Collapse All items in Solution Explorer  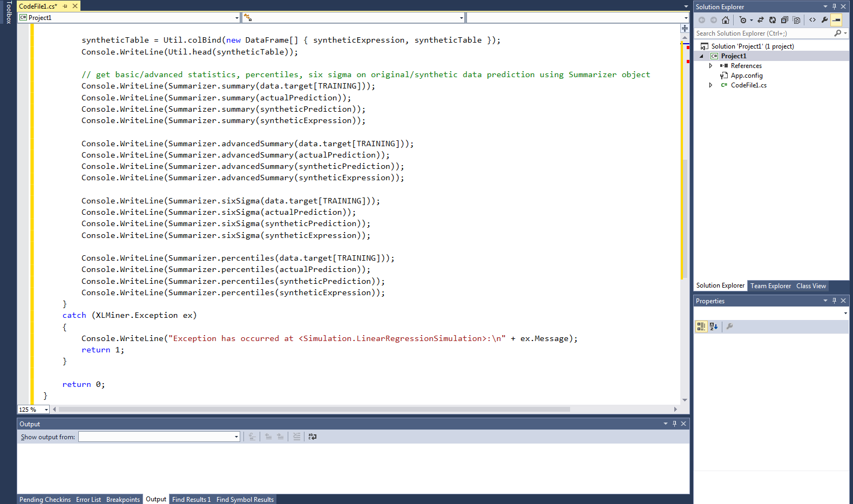click(784, 20)
